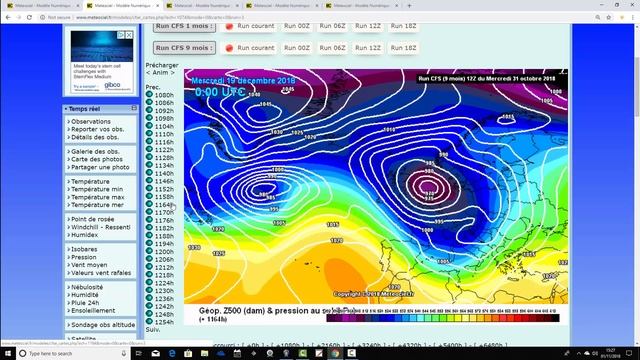Select the 1164h forecast hour text

164,204
